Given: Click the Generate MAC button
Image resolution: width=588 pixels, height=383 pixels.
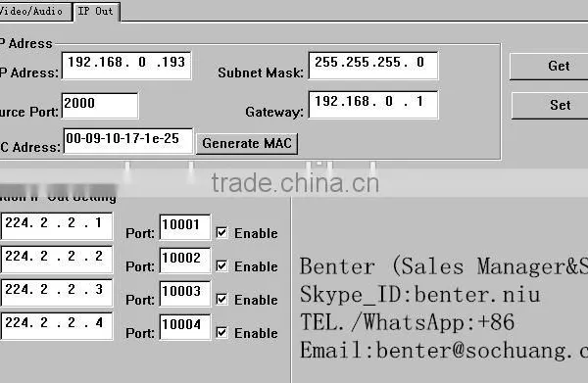Looking at the screenshot, I should click(247, 144).
